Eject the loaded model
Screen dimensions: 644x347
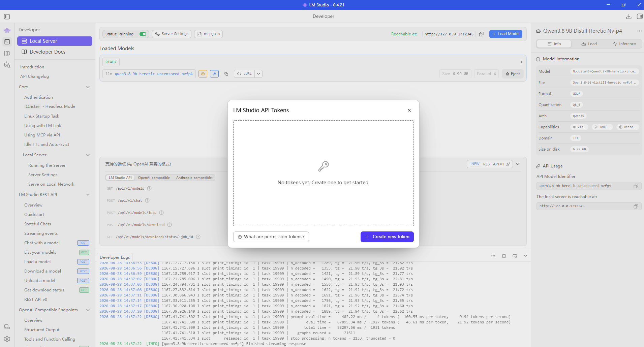click(513, 74)
